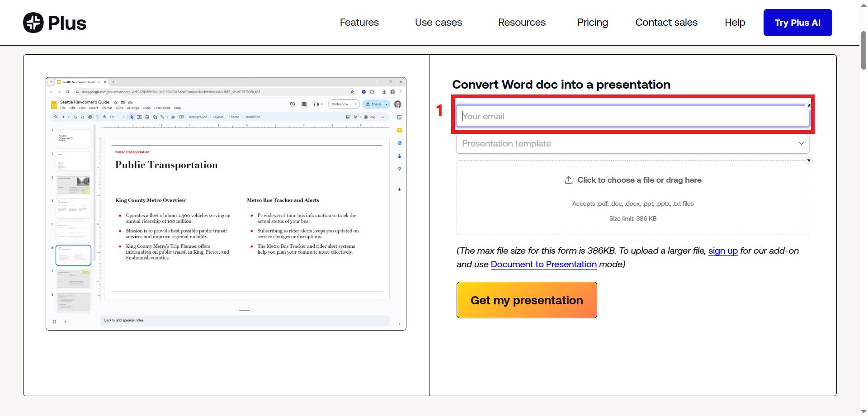Click the Slideshow button in the embedded Slides screenshot
868x416 pixels.
pos(340,104)
